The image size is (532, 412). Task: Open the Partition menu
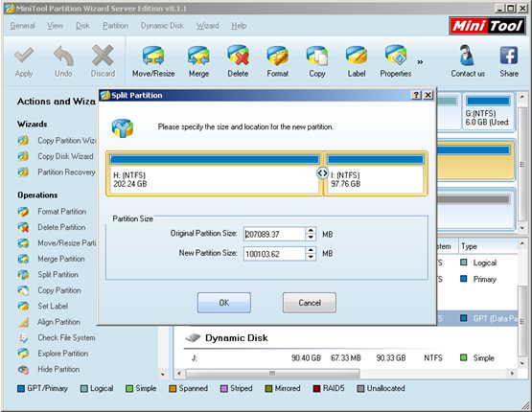115,26
